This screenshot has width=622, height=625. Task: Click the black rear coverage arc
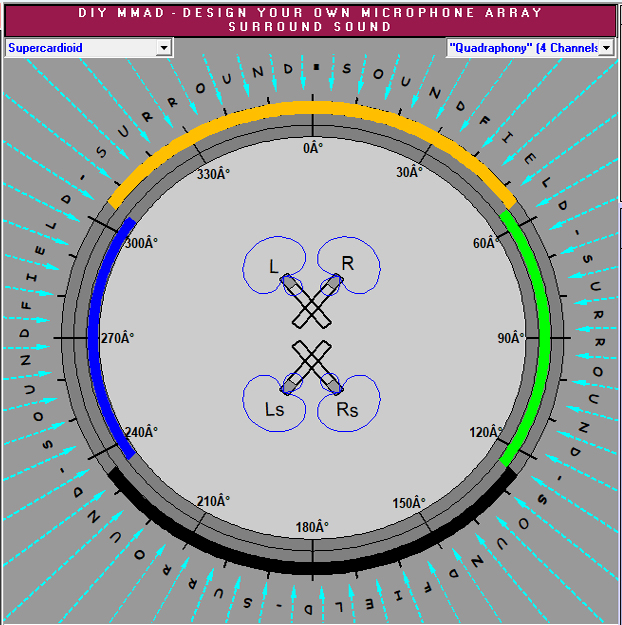pyautogui.click(x=312, y=566)
